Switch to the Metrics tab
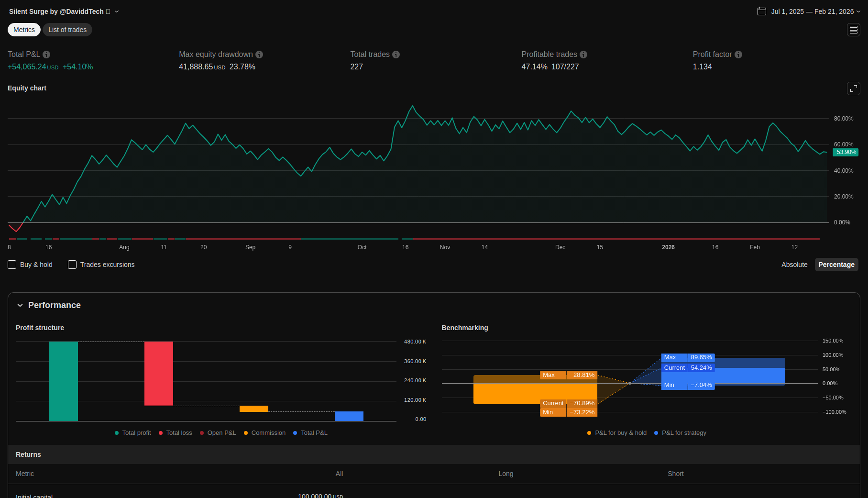Viewport: 868px width, 498px height. pos(24,30)
